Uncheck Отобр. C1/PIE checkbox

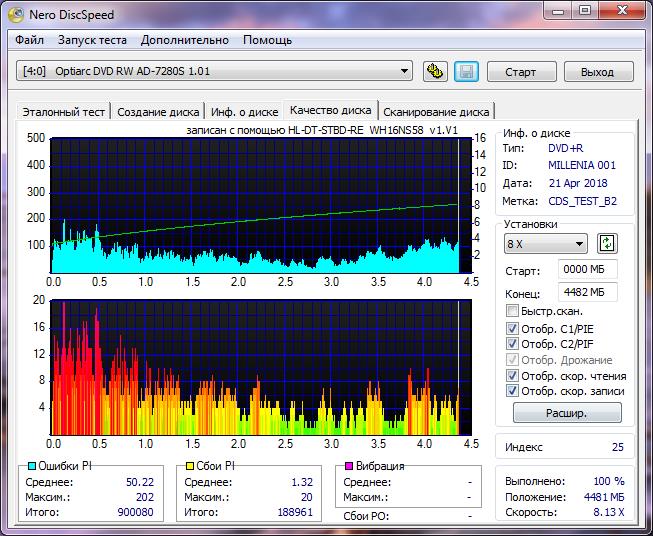(513, 328)
